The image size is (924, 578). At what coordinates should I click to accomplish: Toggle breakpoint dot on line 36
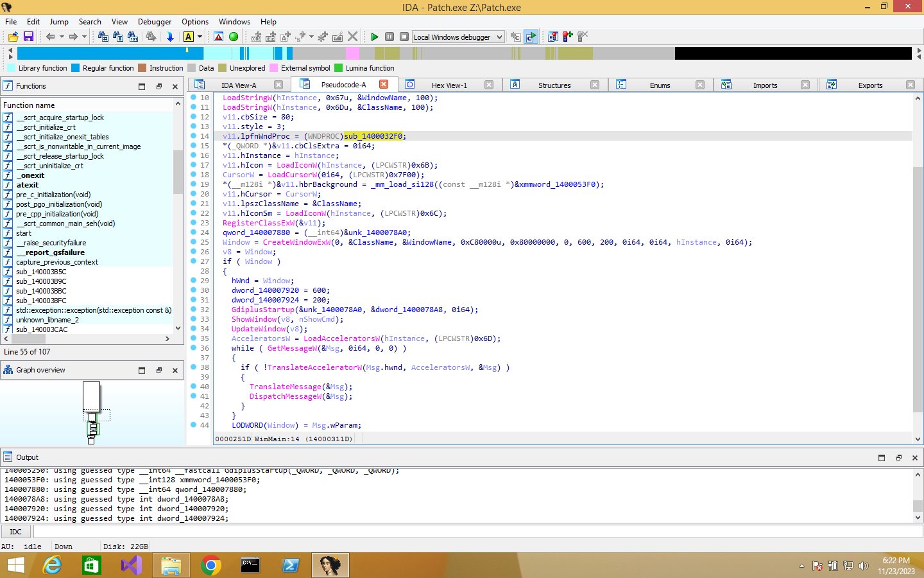coord(194,348)
